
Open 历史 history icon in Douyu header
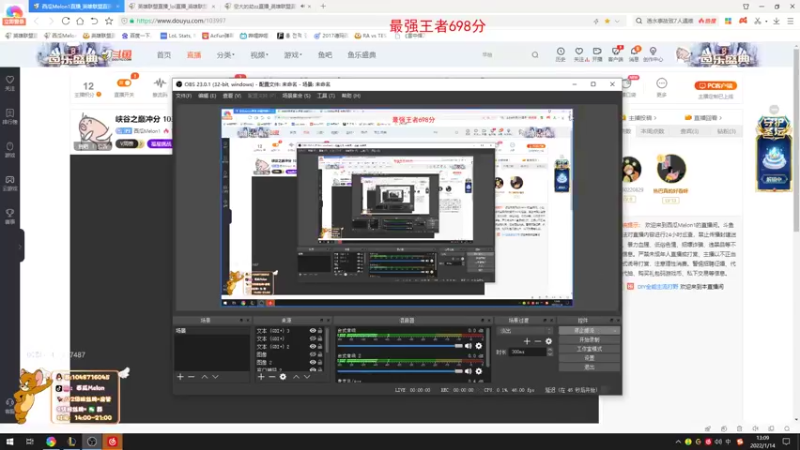(x=560, y=54)
